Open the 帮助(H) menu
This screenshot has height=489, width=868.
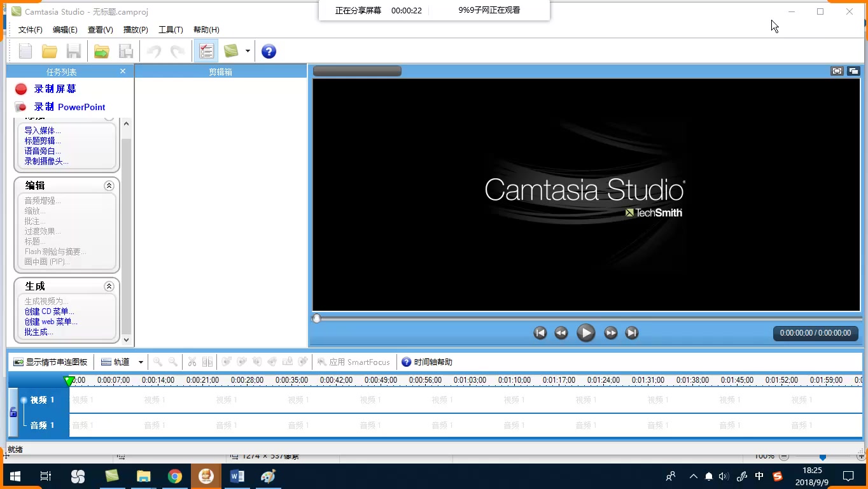(x=206, y=30)
